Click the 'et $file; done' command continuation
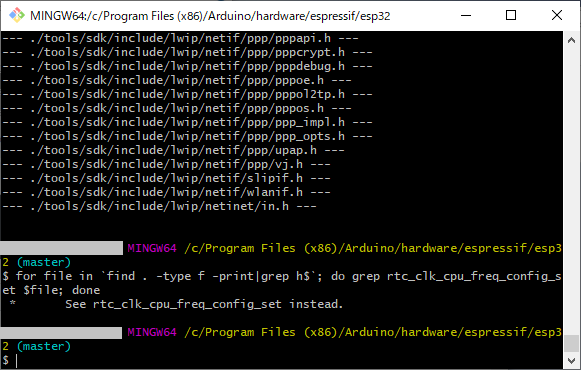This screenshot has height=370, width=581. click(51, 290)
